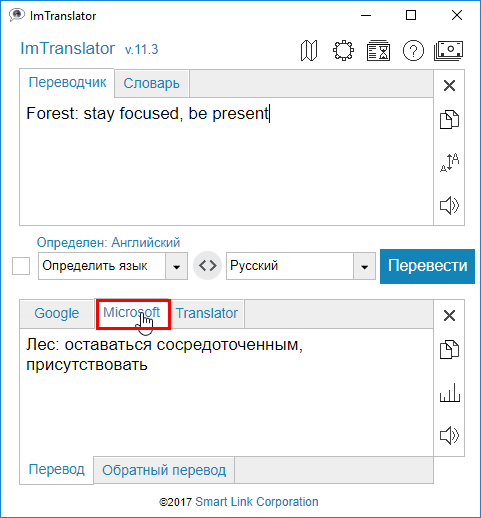Click the ImTranslator app icon in title bar
481x518 pixels.
tap(17, 15)
